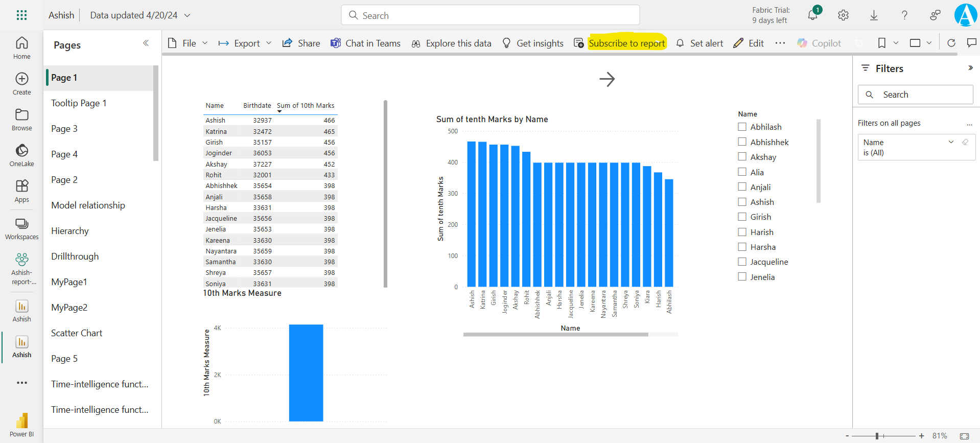Collapse the Pages pane

click(x=146, y=43)
